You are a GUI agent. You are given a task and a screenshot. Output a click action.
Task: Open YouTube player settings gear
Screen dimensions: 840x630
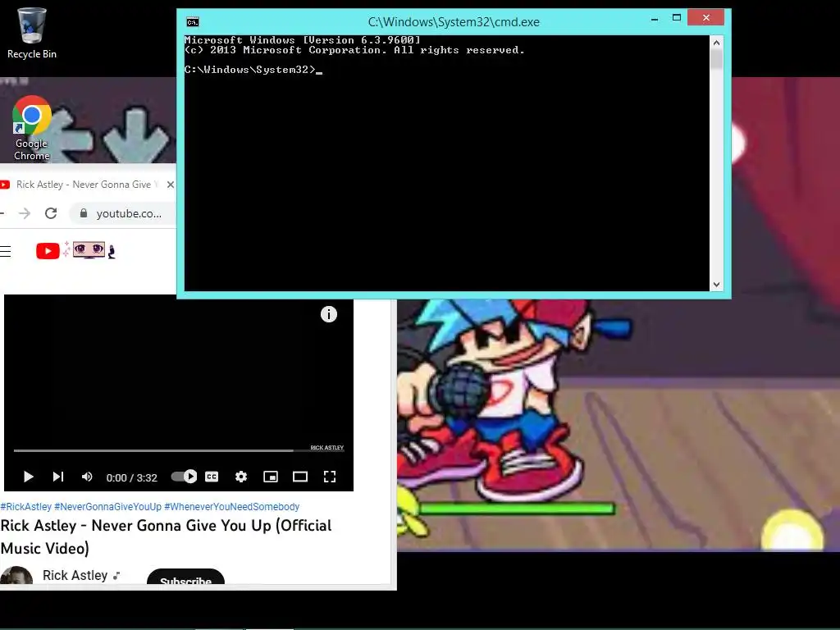click(241, 477)
